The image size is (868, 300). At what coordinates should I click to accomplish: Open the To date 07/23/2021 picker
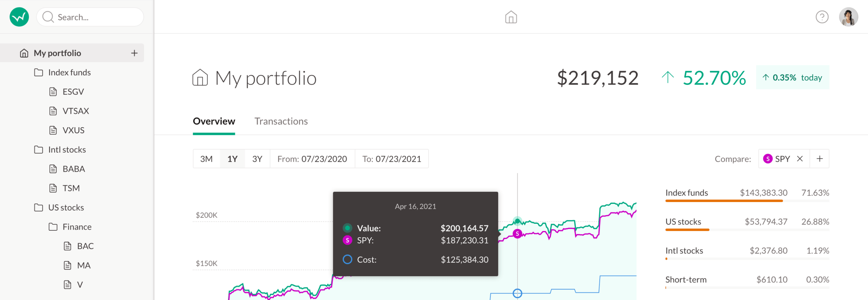pyautogui.click(x=391, y=159)
